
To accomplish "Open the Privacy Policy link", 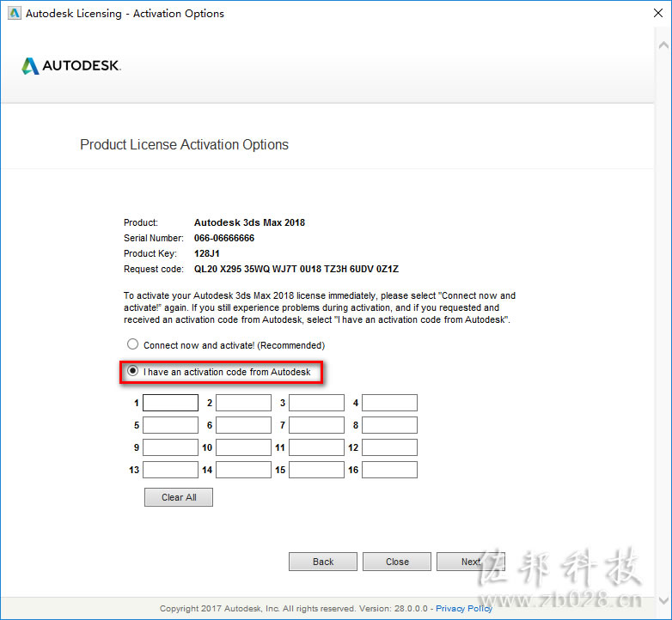I will tap(464, 609).
